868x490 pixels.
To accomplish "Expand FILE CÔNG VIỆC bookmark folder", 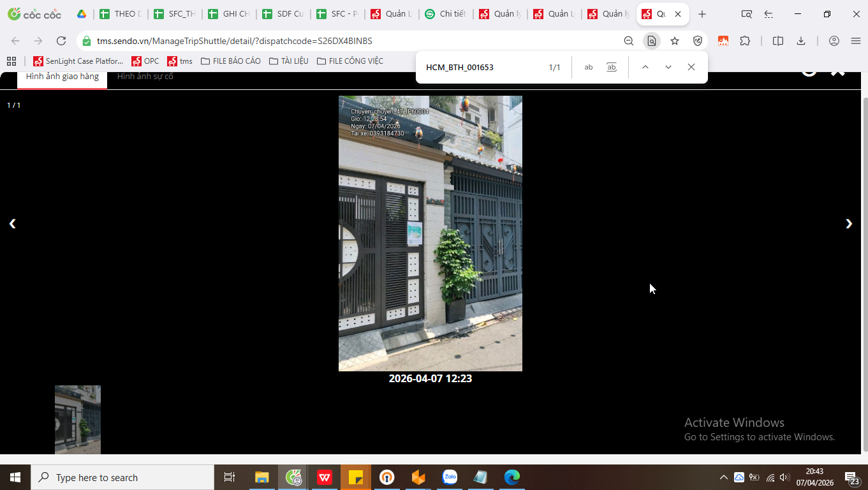I will point(349,61).
